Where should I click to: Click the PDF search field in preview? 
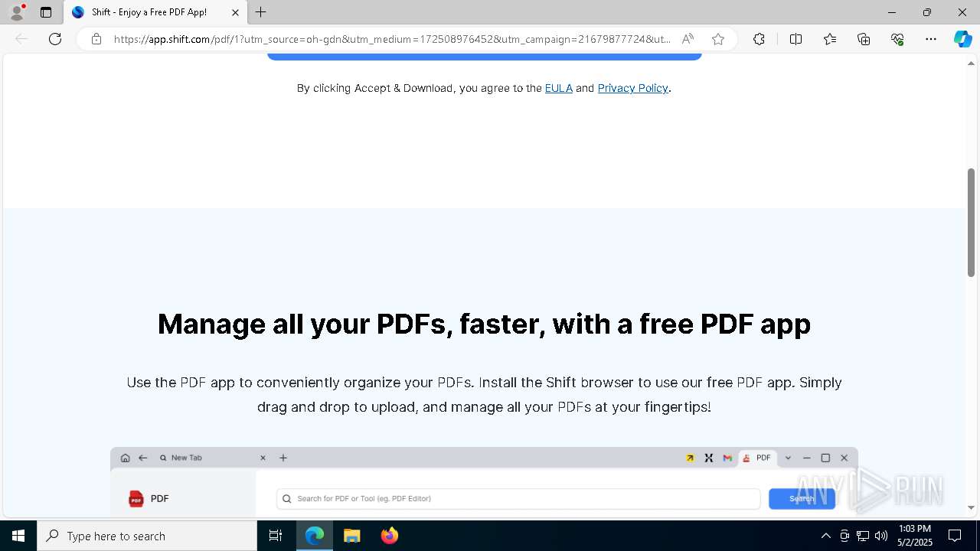pyautogui.click(x=518, y=498)
